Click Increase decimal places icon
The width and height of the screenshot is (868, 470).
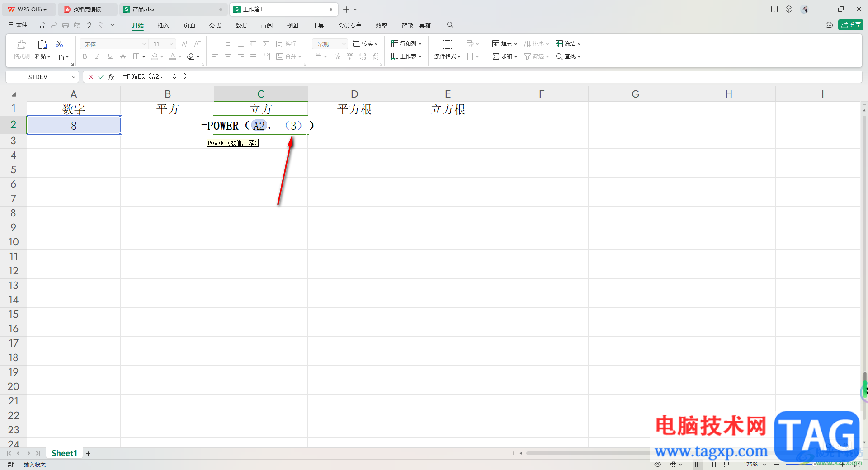[363, 56]
